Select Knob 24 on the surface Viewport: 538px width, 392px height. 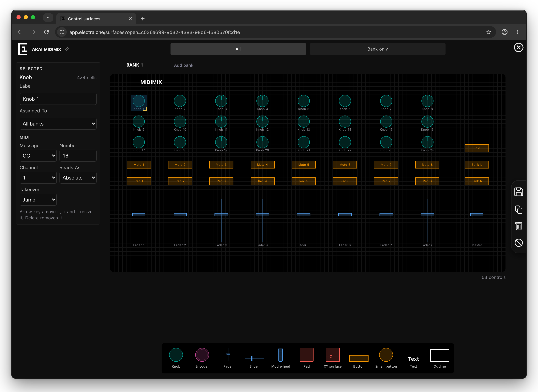[x=427, y=144]
